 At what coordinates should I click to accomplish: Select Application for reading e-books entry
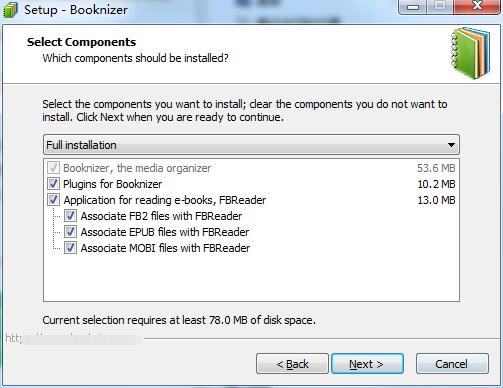165,200
